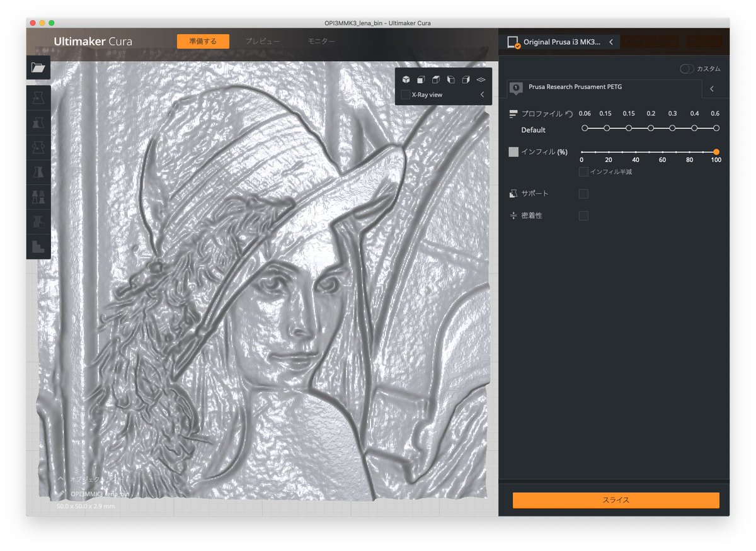Click the gray infill square icon
The height and width of the screenshot is (551, 756).
click(513, 152)
